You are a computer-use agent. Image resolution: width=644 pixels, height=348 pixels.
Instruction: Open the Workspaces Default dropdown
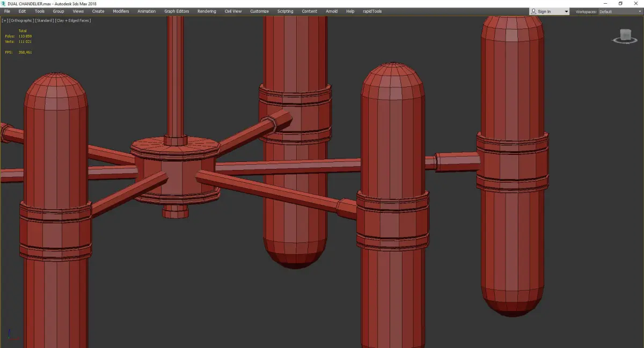pos(619,11)
